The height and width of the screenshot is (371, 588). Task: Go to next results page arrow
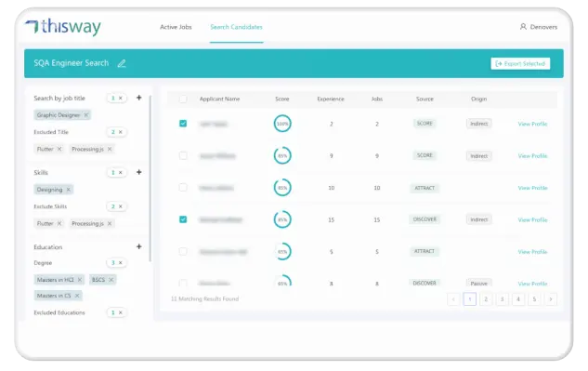coord(551,298)
